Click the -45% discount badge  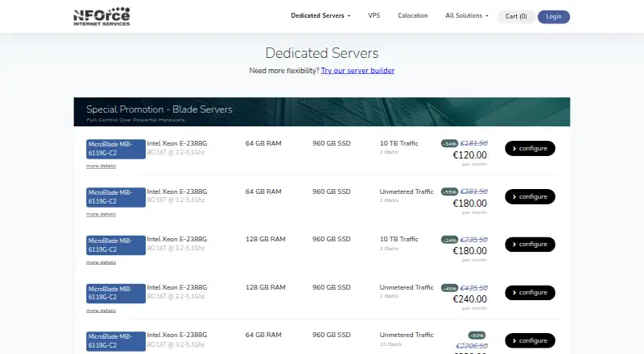[x=449, y=288]
